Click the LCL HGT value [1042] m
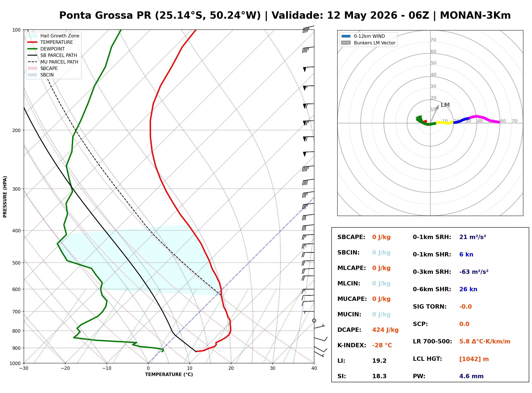 coord(474,359)
